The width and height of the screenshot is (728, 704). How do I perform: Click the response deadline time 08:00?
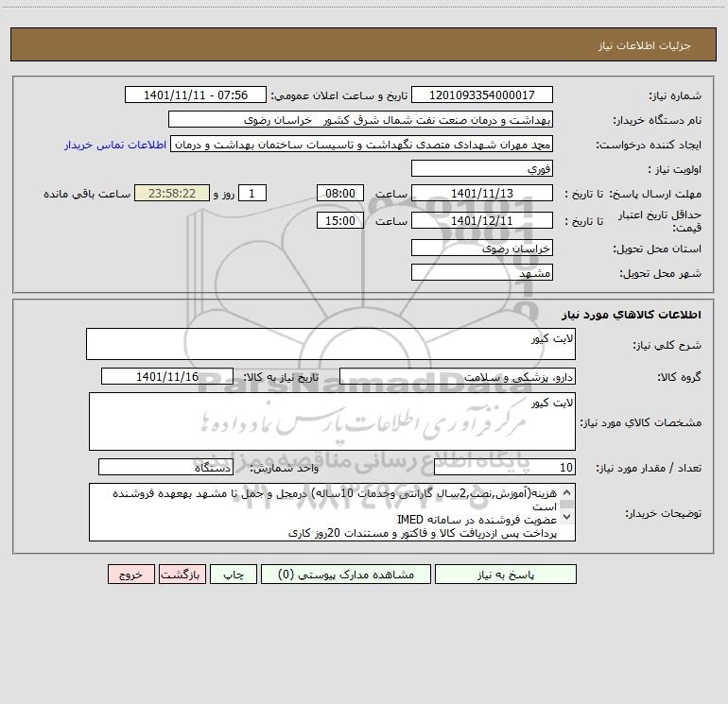pos(339,193)
